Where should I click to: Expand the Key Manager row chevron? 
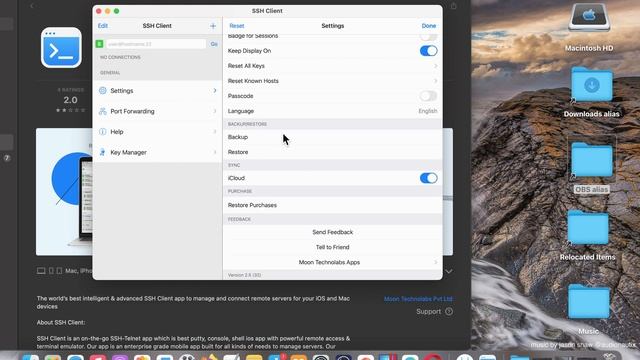pos(215,152)
